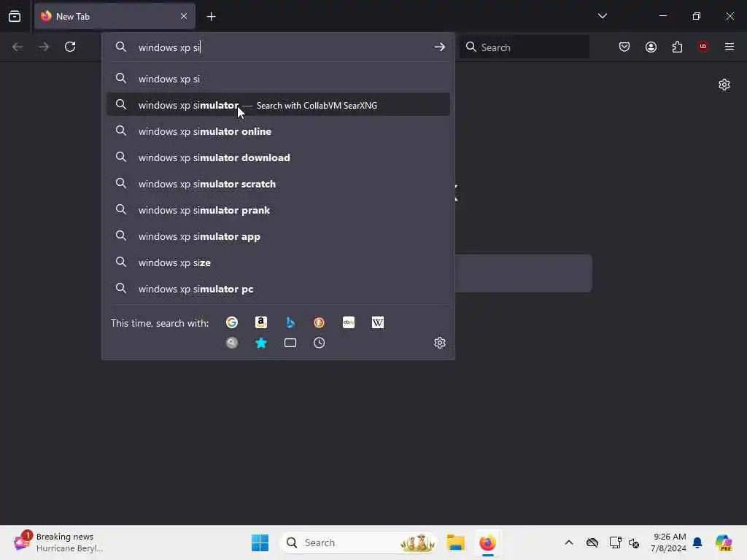Open the Breaking news Hurricane Beryl widget
This screenshot has height=560, width=747.
pyautogui.click(x=58, y=542)
